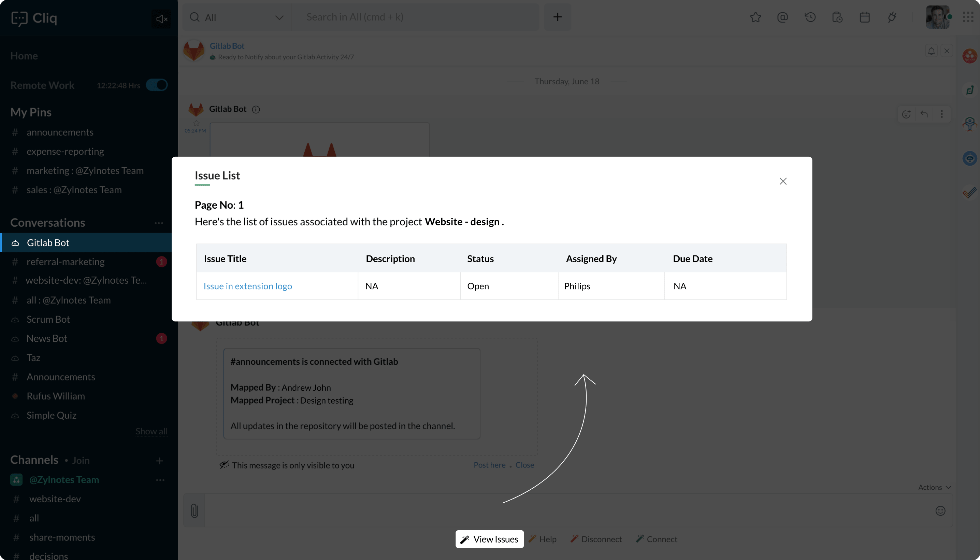Open starred messages star icon in top bar
The width and height of the screenshot is (980, 560).
click(755, 17)
